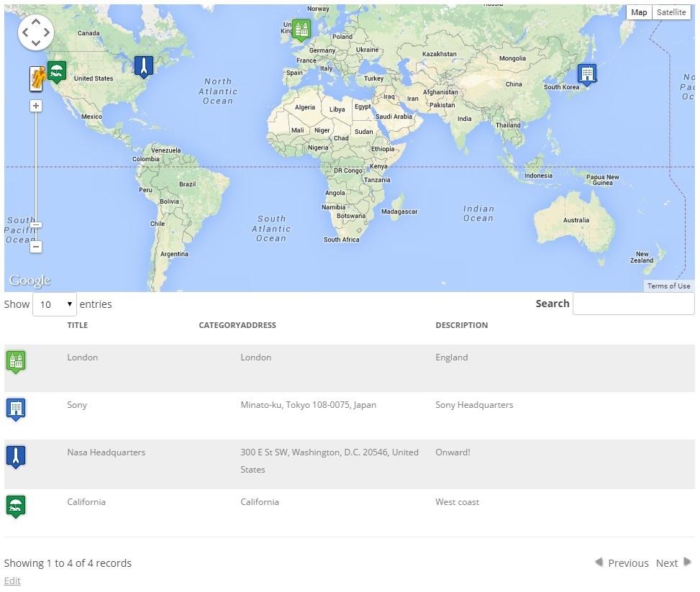Zoom out using the map minus button
The height and width of the screenshot is (592, 700).
tap(36, 247)
